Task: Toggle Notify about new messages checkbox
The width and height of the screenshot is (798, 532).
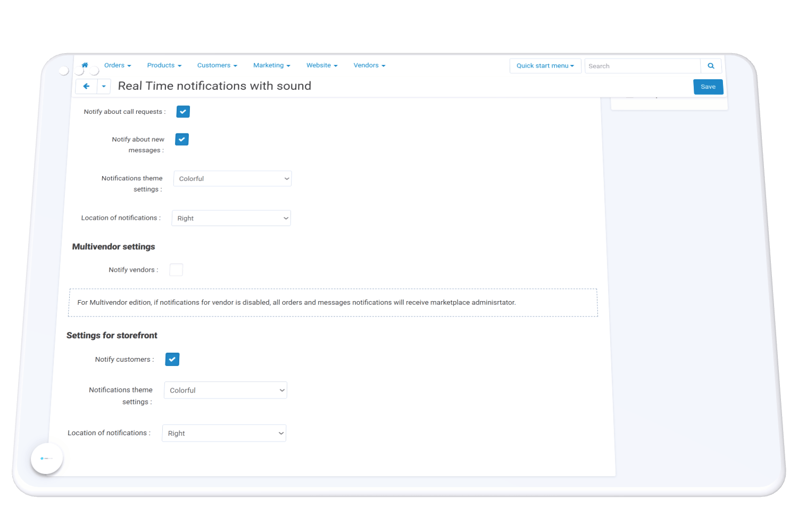Action: 182,139
